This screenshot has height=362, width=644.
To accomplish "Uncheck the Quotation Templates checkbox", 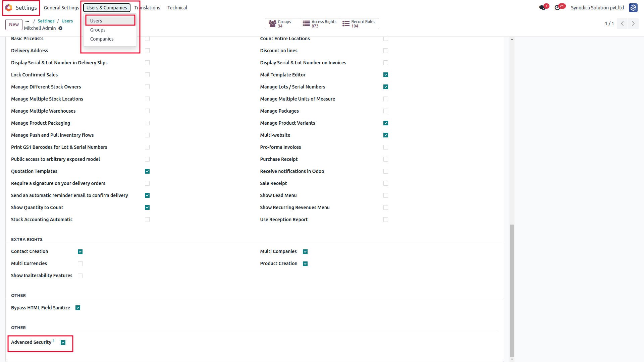I will point(147,171).
